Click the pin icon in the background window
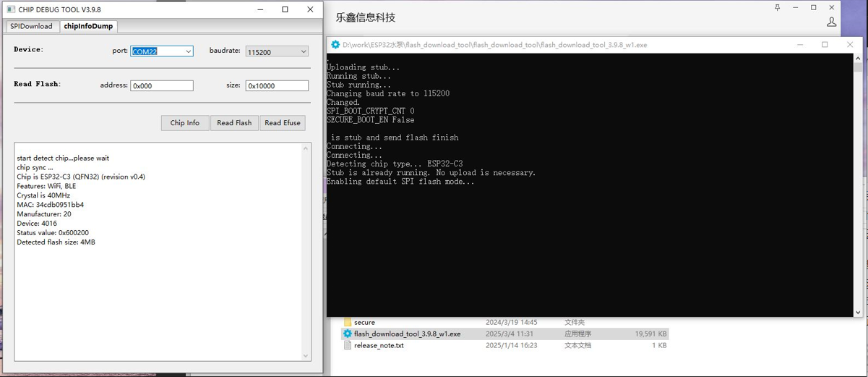The height and width of the screenshot is (377, 868). point(778,7)
